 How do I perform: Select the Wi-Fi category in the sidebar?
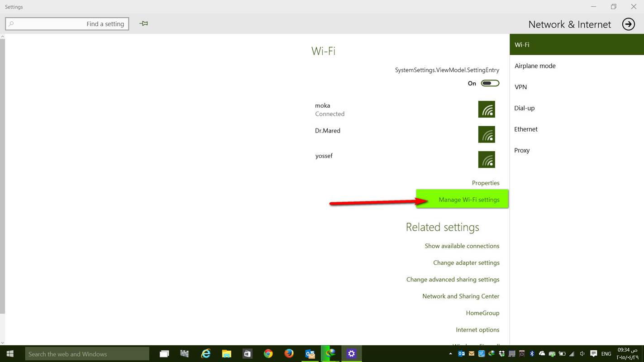(x=577, y=44)
